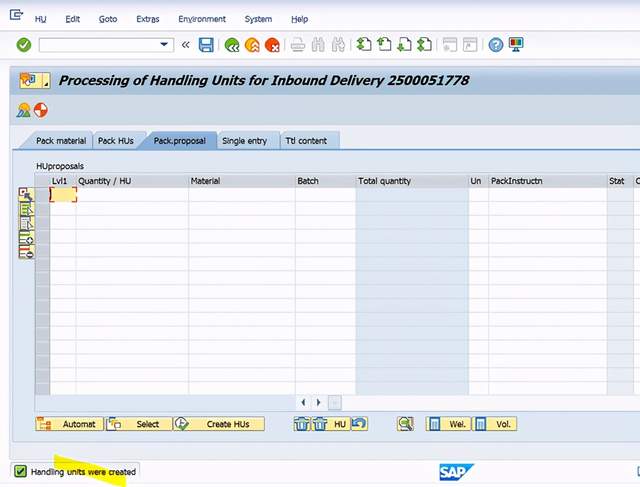Select the first row selector in HUproposals table

(42, 195)
